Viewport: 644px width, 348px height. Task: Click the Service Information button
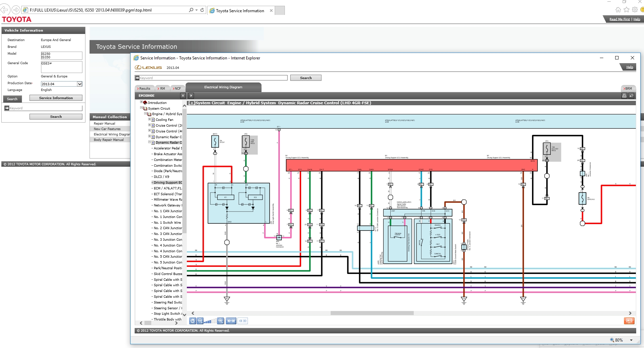click(56, 98)
